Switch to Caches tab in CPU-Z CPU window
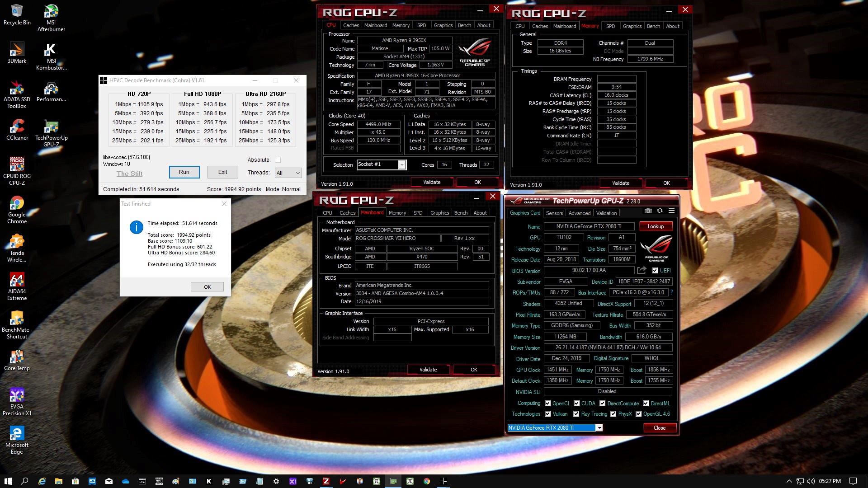This screenshot has height=488, width=868. coord(351,25)
